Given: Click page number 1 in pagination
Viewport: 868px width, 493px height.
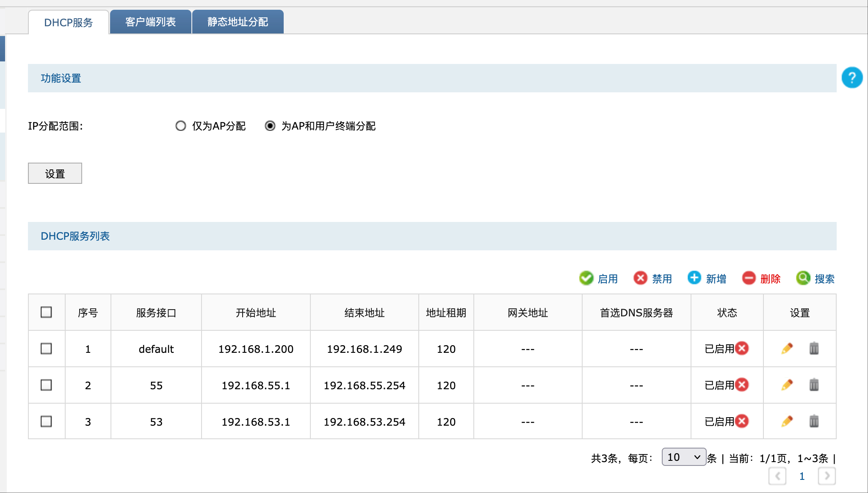Looking at the screenshot, I should pyautogui.click(x=802, y=476).
